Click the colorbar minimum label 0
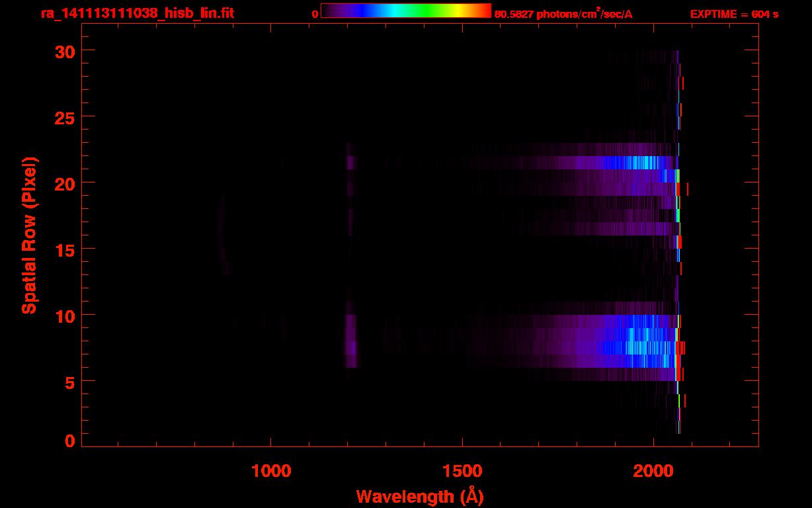Viewport: 812px width, 508px height. pyautogui.click(x=315, y=14)
